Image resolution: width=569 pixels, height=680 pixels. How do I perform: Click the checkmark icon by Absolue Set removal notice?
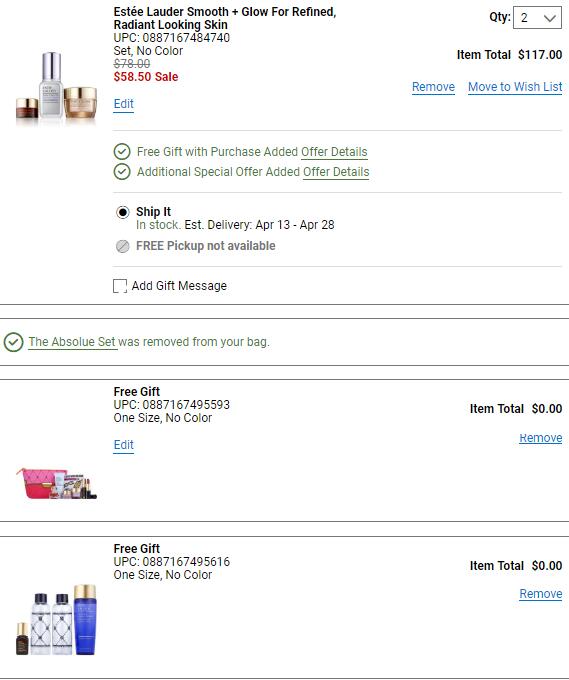click(13, 342)
